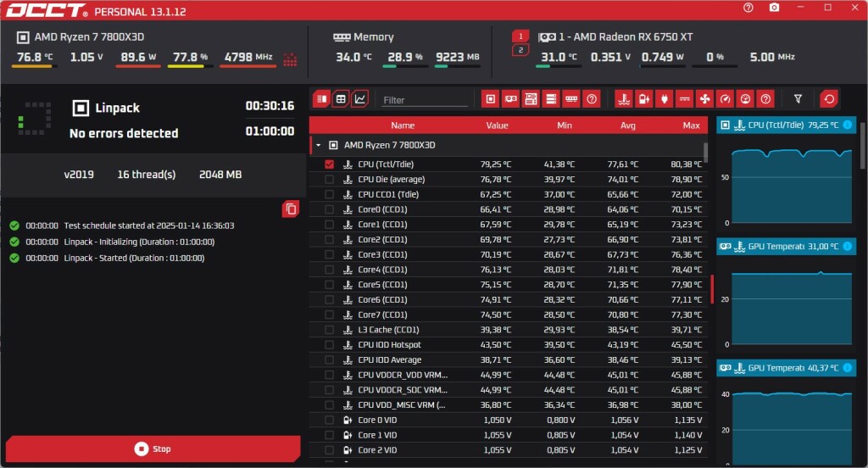Sort by the Value column header
868x468 pixels.
[497, 125]
